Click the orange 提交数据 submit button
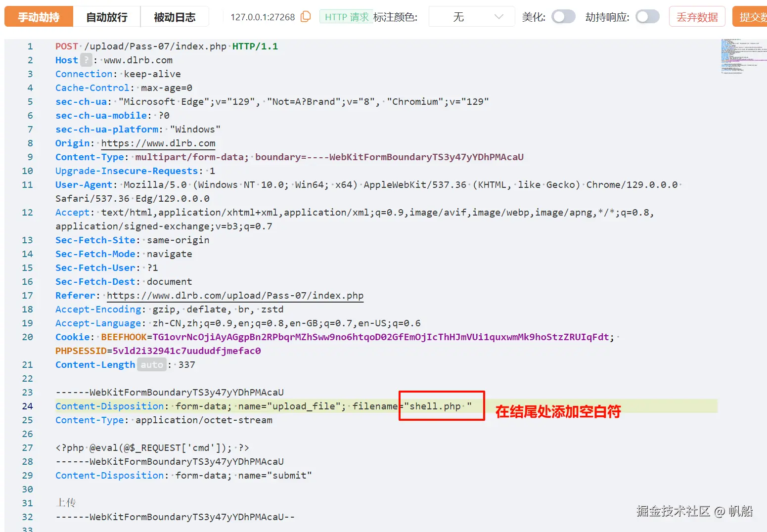Screen dimensions: 767x532 coord(754,16)
